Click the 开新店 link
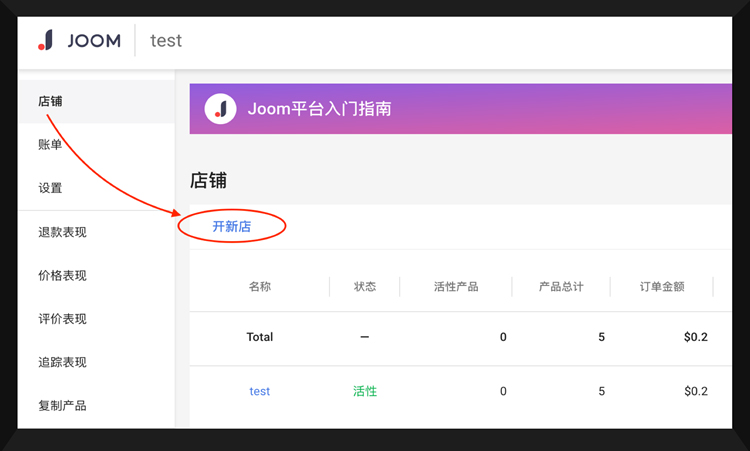This screenshot has width=750, height=451. pyautogui.click(x=232, y=226)
